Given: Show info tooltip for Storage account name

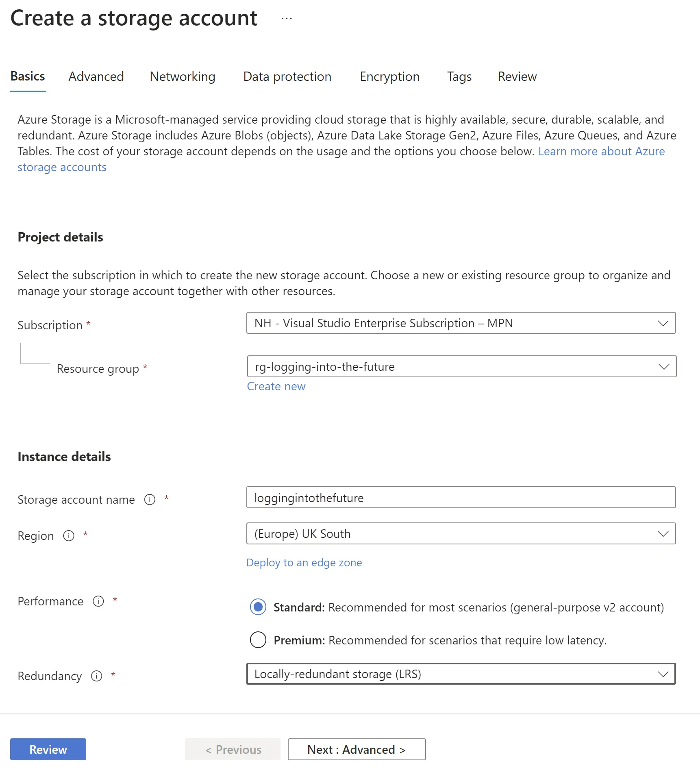Looking at the screenshot, I should 150,499.
